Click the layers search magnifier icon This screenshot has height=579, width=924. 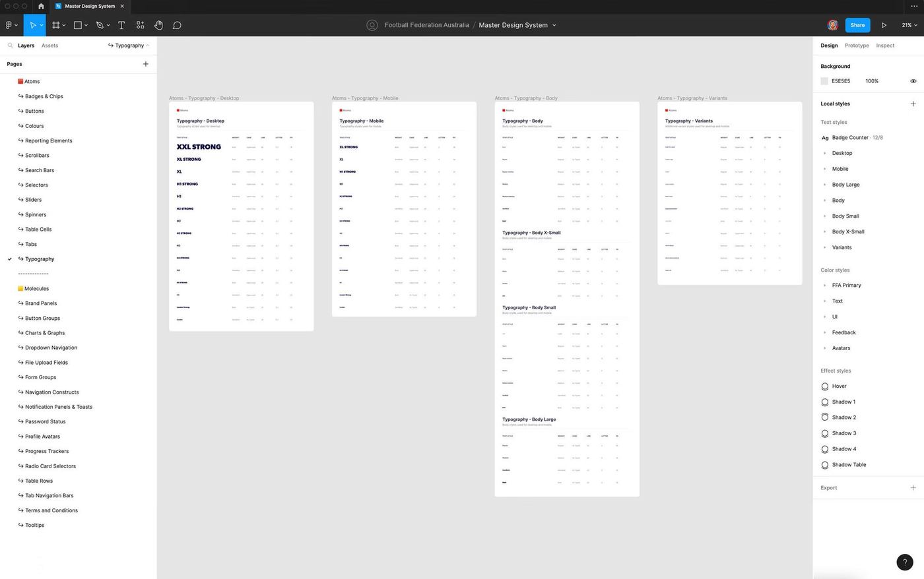pos(10,46)
